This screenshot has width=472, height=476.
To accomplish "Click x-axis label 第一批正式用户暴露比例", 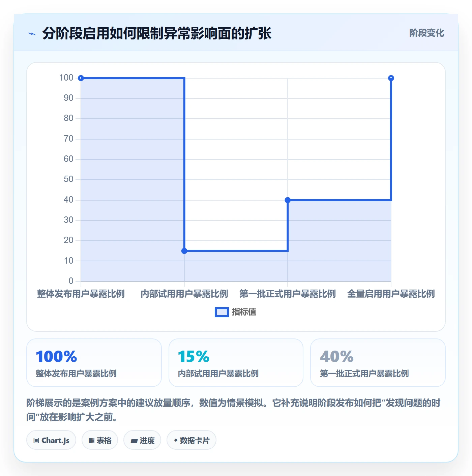I will tap(288, 294).
